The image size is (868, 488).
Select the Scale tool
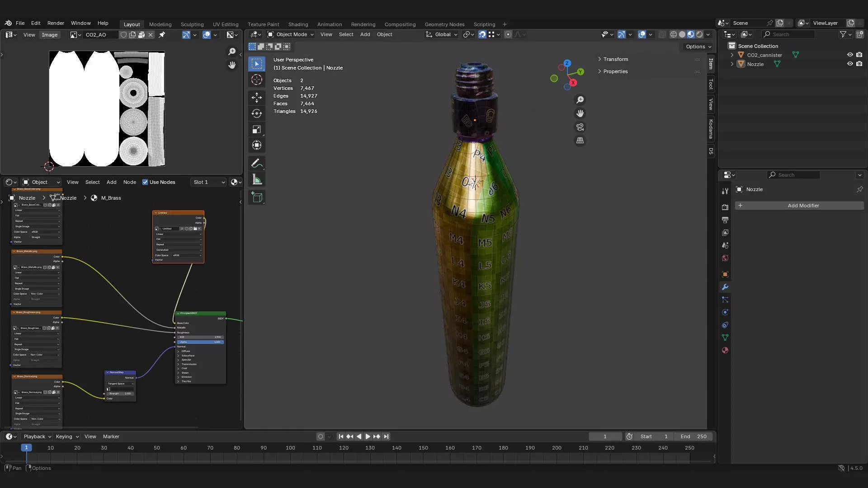[x=257, y=130]
